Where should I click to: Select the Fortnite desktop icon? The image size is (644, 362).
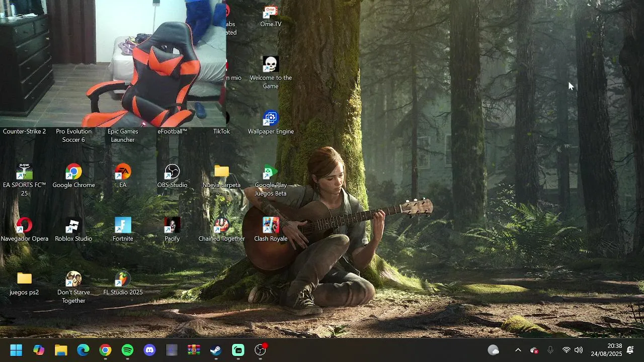123,230
